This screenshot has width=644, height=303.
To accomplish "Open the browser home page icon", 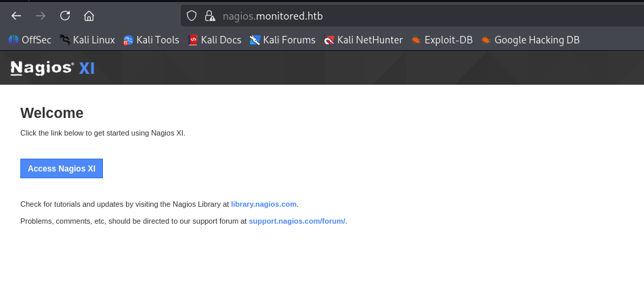I will 89,16.
